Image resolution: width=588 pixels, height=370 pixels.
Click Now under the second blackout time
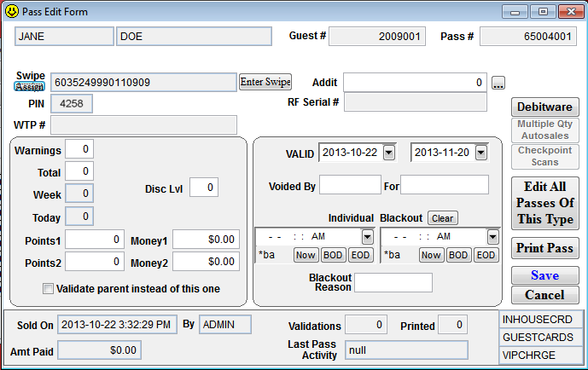[431, 256]
